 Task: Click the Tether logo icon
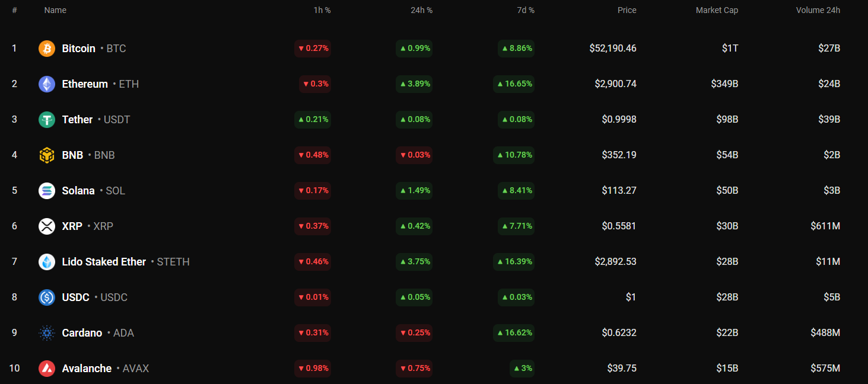click(47, 120)
